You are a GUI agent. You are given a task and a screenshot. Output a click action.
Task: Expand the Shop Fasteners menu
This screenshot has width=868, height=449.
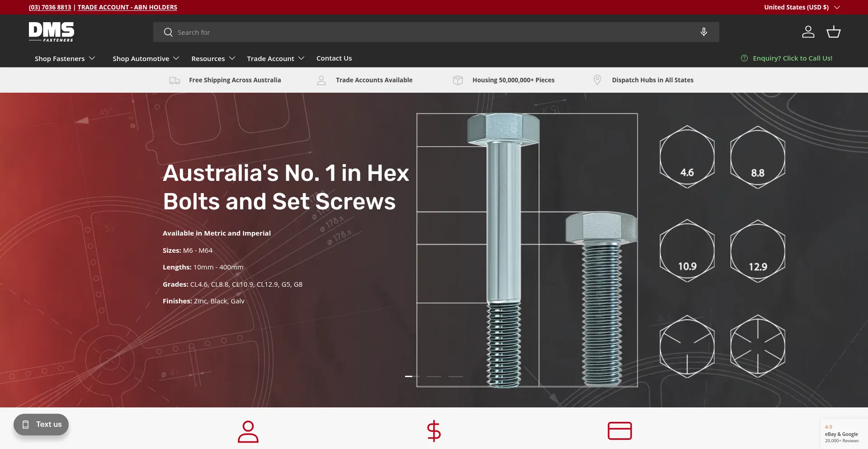[x=65, y=58]
